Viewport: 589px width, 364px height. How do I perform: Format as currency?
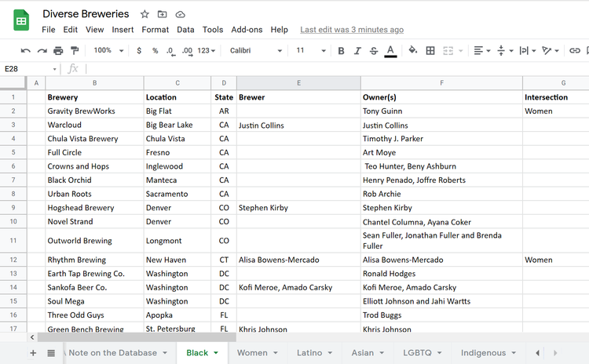point(139,51)
